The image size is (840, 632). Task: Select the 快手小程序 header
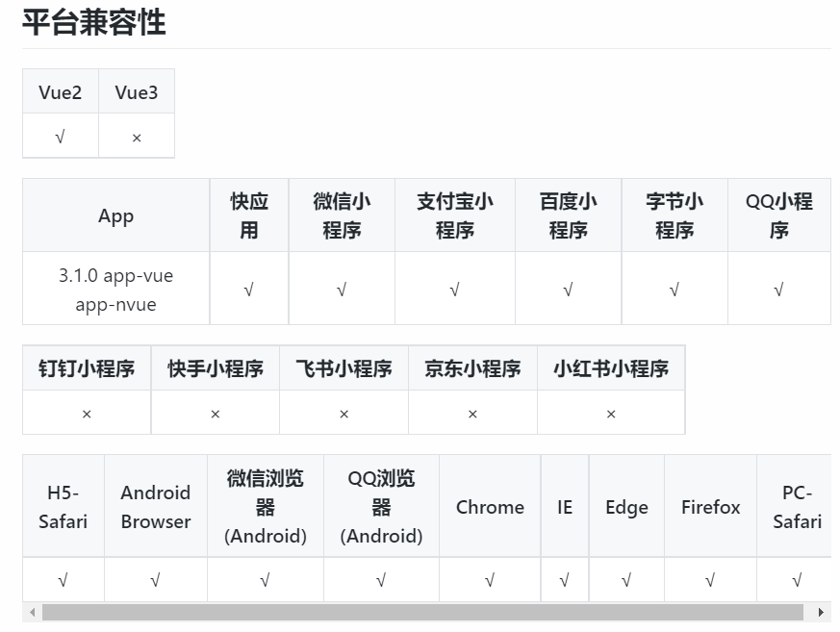pyautogui.click(x=215, y=367)
